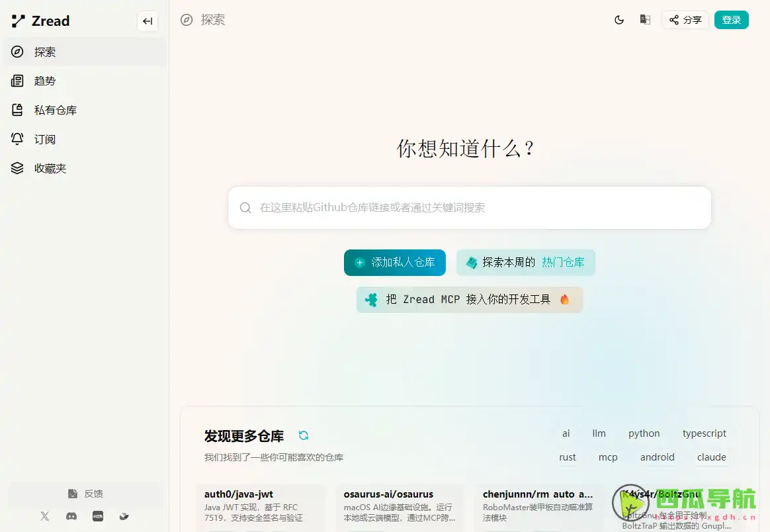
Task: Toggle the python tag filter
Action: (x=644, y=433)
